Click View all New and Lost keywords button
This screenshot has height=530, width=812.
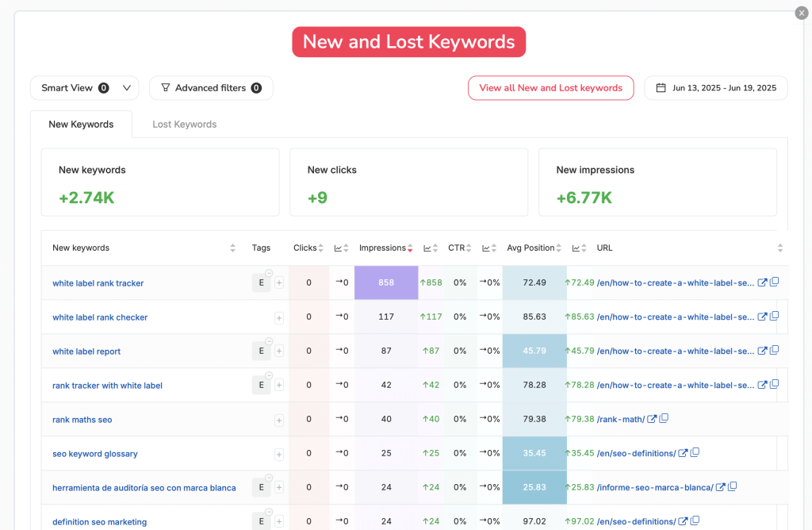pyautogui.click(x=550, y=88)
